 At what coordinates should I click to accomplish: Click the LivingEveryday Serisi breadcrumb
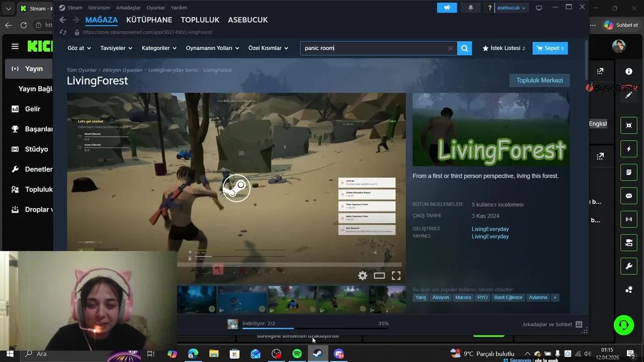pyautogui.click(x=173, y=70)
